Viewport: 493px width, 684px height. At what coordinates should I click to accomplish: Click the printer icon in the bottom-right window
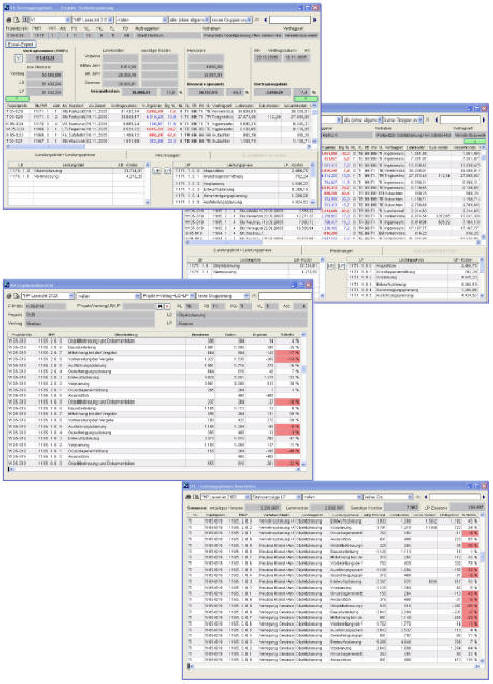[x=188, y=497]
